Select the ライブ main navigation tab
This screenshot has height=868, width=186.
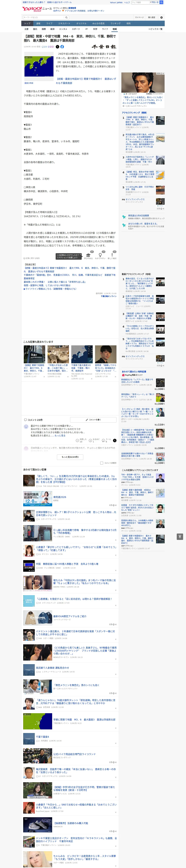point(49,24)
